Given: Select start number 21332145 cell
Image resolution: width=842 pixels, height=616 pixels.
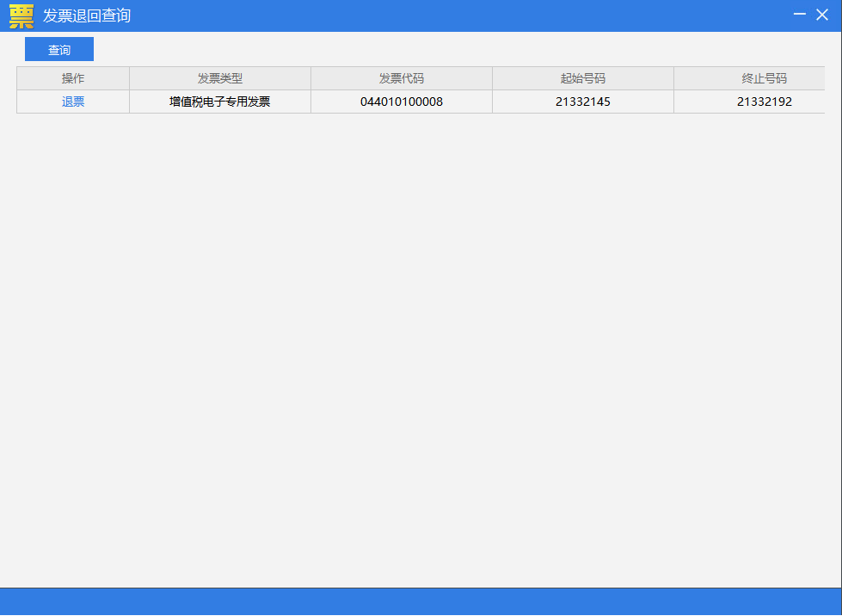Looking at the screenshot, I should (583, 102).
